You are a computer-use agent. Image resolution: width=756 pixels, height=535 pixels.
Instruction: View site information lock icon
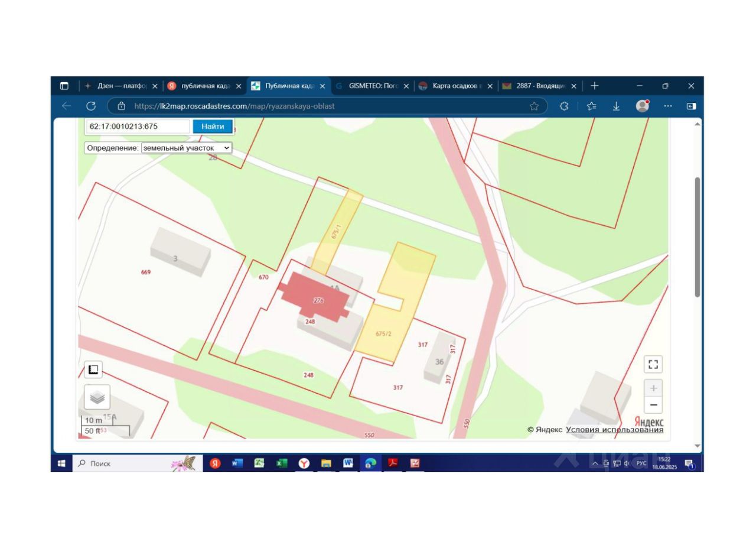coord(122,106)
